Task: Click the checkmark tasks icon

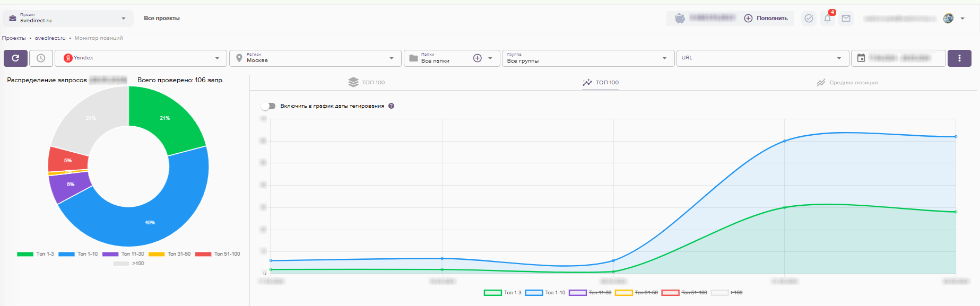Action: coord(809,19)
